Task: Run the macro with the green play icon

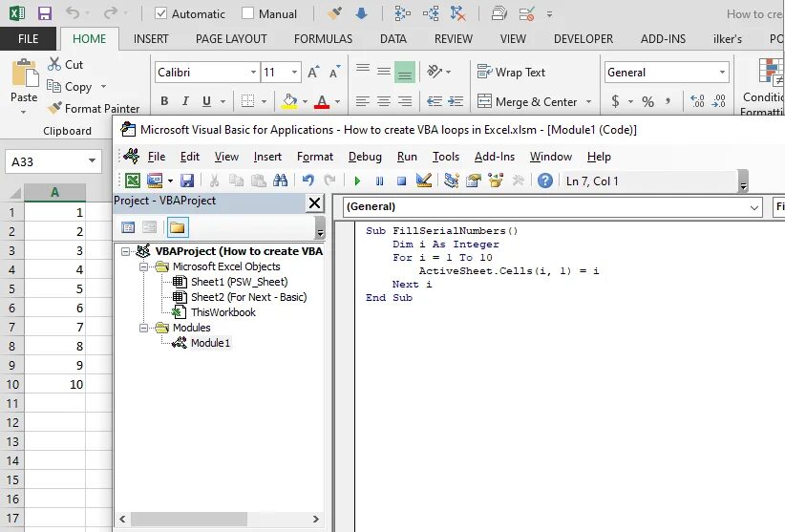Action: pos(357,181)
